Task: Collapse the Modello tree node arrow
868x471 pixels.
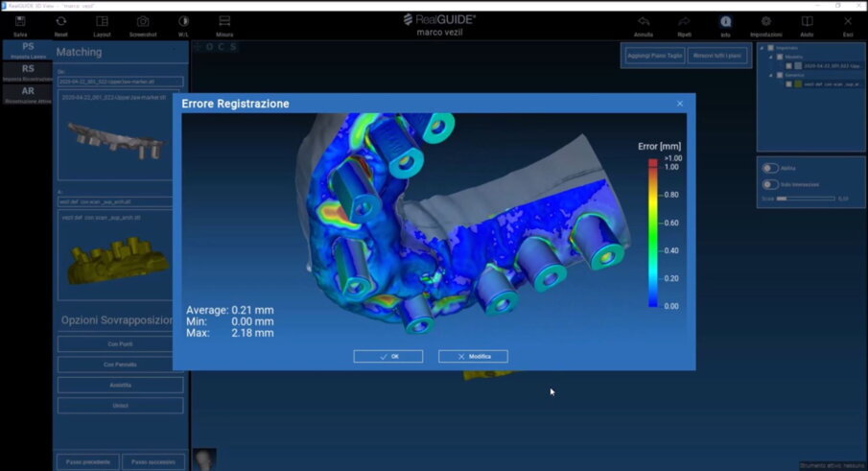Action: coord(770,57)
